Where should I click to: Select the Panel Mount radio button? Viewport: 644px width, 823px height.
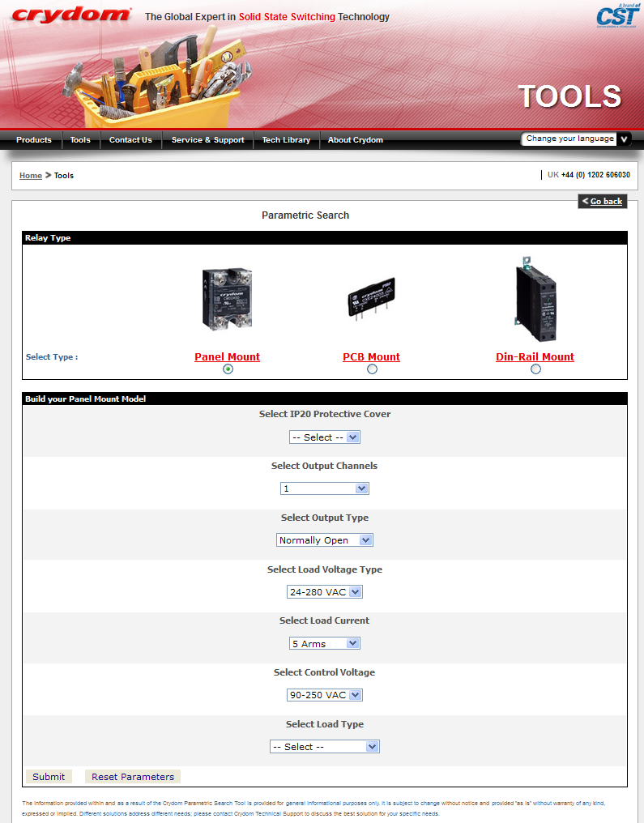228,369
